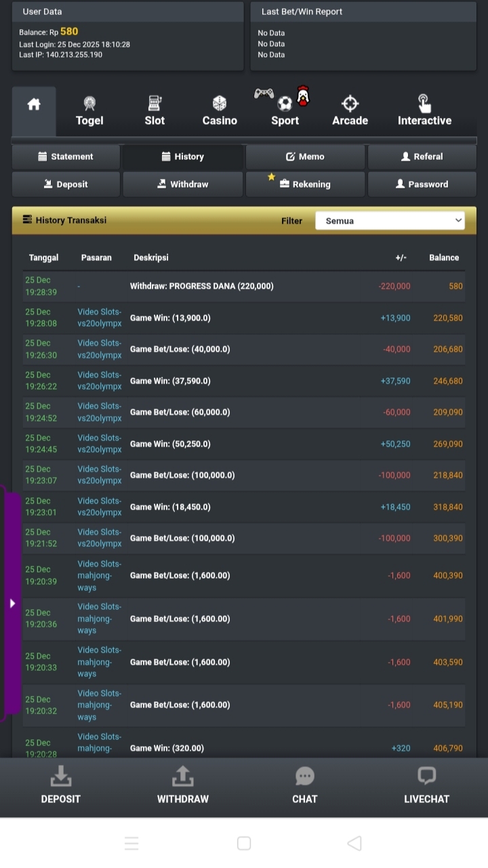Viewport: 488px width, 868px height.
Task: Open the Home tab icon
Action: (34, 104)
